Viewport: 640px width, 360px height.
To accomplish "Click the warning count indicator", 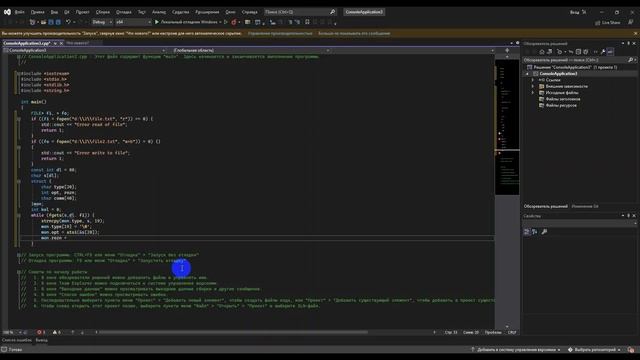I will 57,332.
